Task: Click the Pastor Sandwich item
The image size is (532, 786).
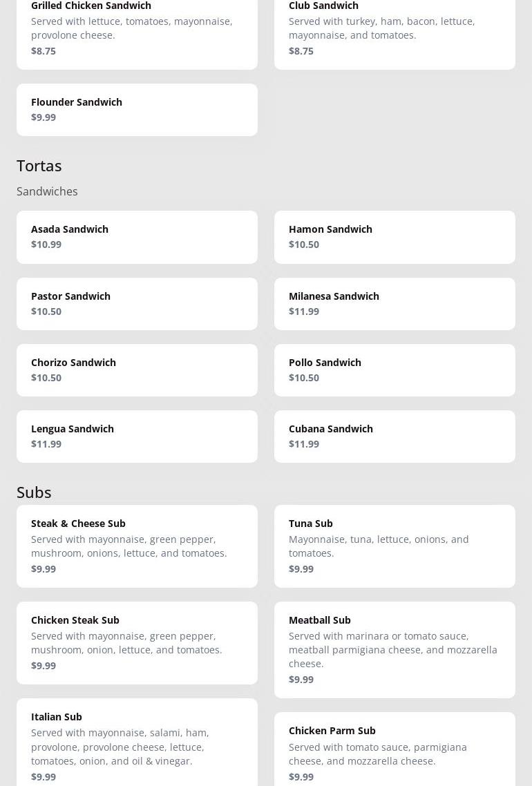Action: click(x=137, y=304)
